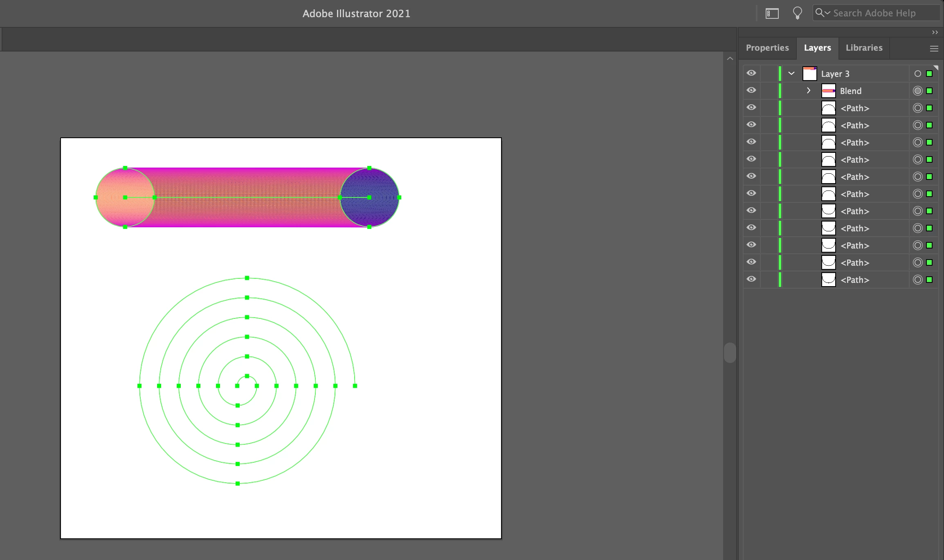Click the Blend layer thumbnail
Image resolution: width=944 pixels, height=560 pixels.
(828, 91)
